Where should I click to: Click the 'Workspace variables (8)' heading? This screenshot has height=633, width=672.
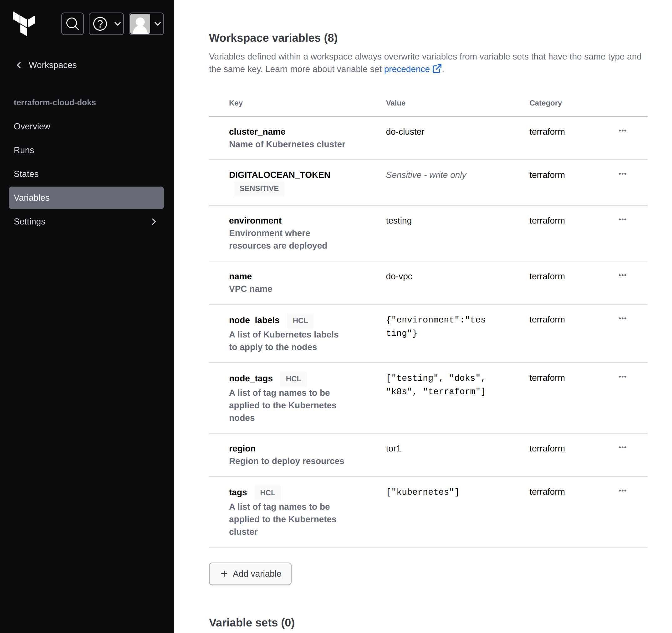pyautogui.click(x=273, y=38)
